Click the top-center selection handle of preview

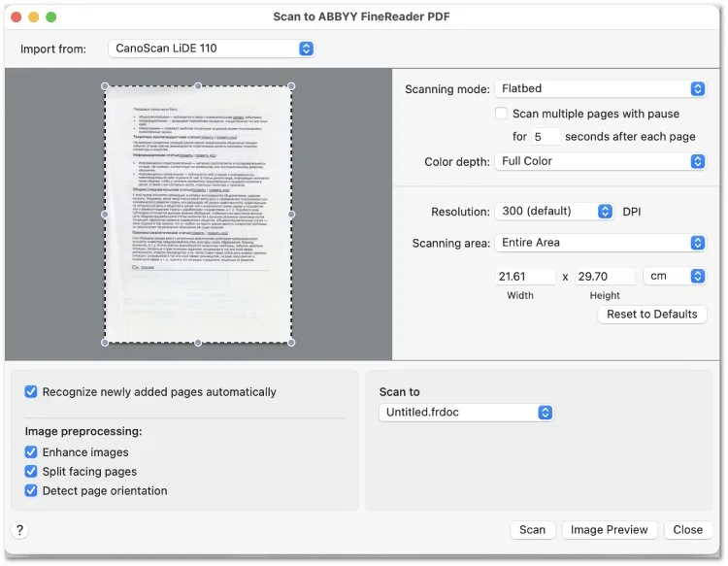pos(198,85)
